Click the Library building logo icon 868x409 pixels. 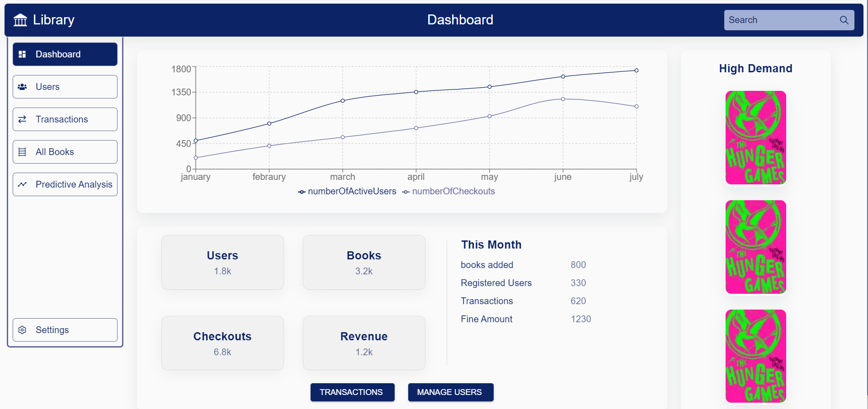(20, 20)
